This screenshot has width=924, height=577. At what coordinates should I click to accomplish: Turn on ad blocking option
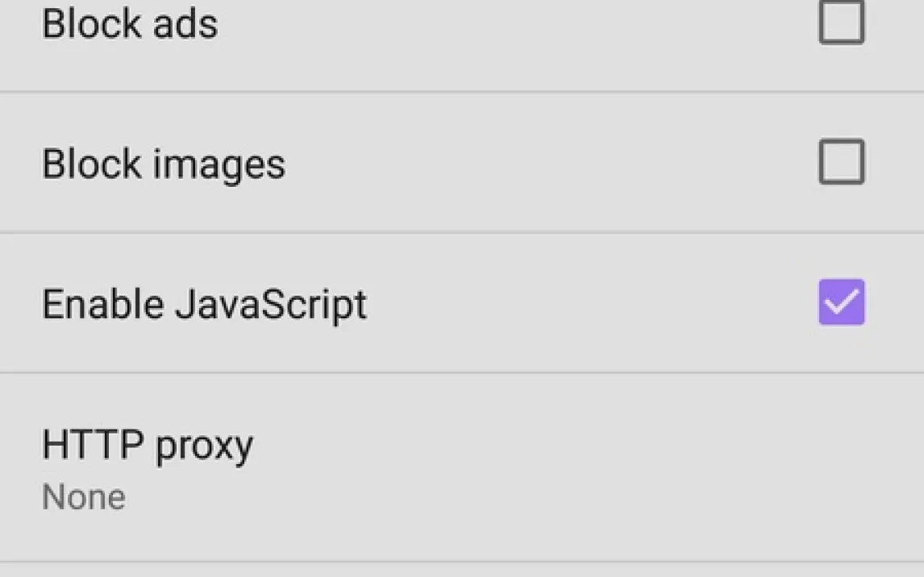pos(842,22)
